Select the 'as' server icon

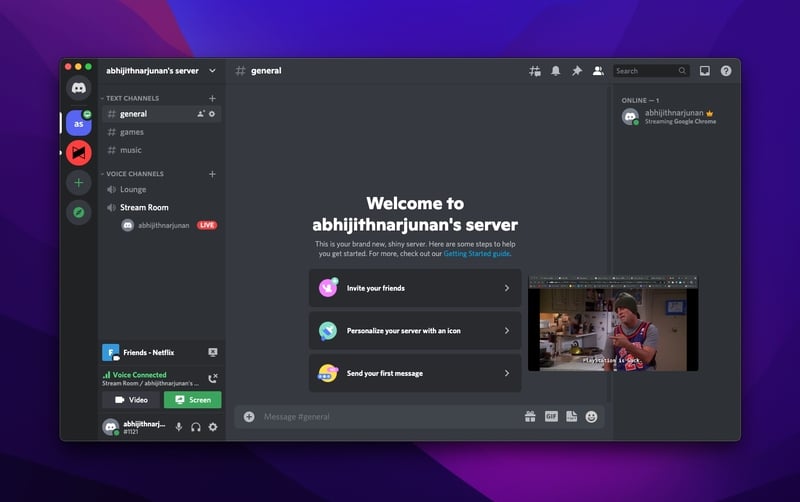point(79,123)
